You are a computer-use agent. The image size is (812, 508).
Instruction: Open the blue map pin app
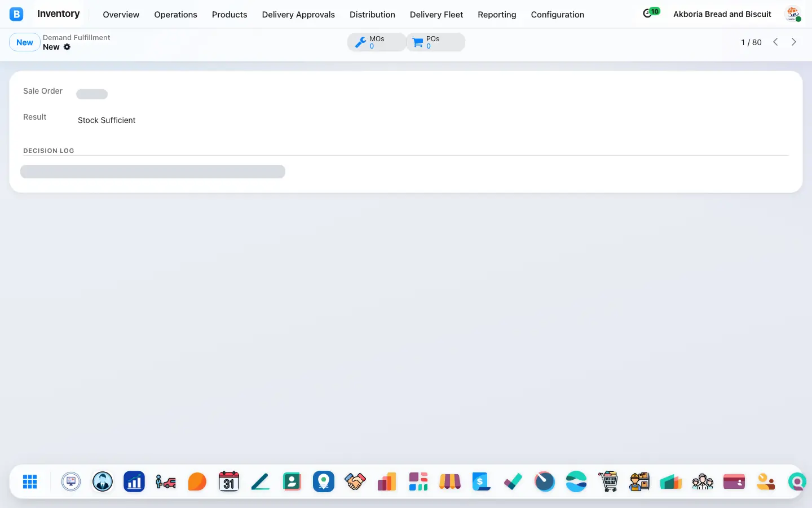click(324, 481)
